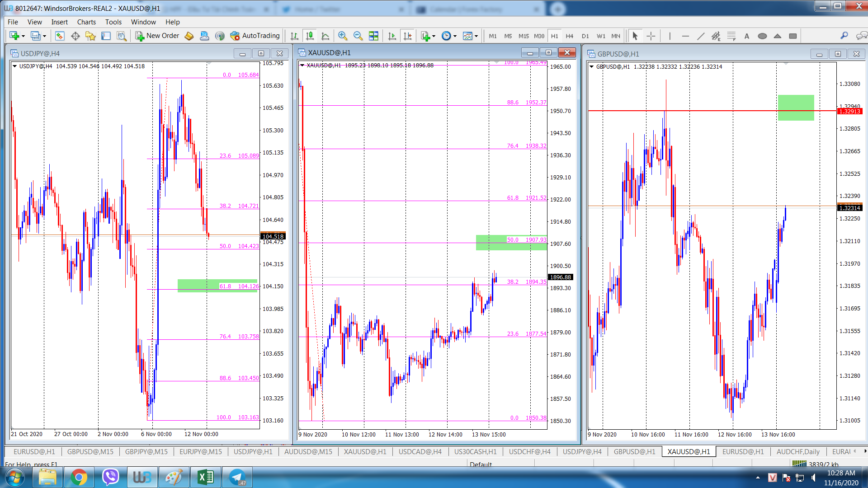Expand the Profiles dropdown arrow
Image resolution: width=868 pixels, height=488 pixels.
point(44,36)
